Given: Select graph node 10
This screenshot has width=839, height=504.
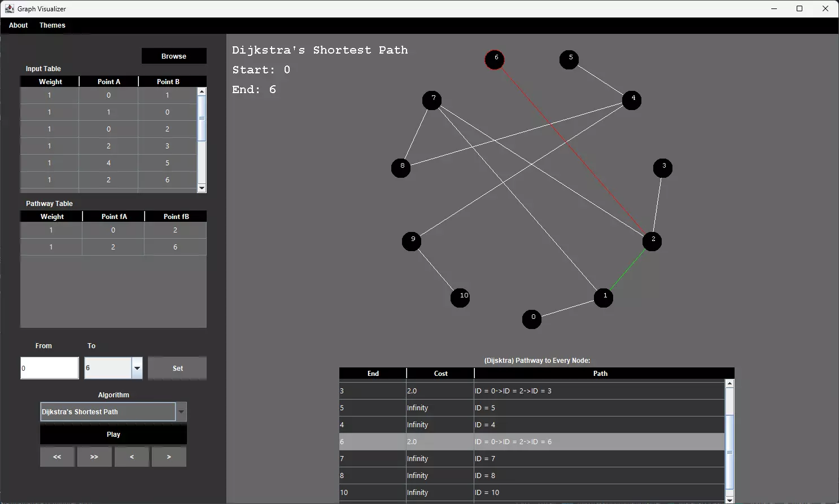Looking at the screenshot, I should pos(460,297).
